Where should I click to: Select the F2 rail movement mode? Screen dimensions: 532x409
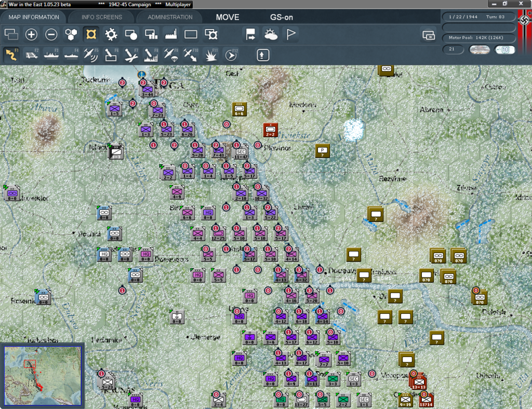coord(31,55)
